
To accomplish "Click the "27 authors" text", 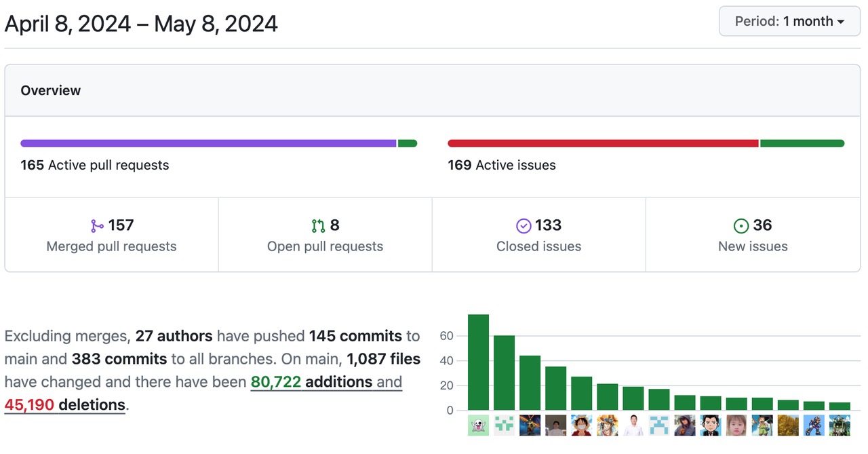I will click(174, 336).
